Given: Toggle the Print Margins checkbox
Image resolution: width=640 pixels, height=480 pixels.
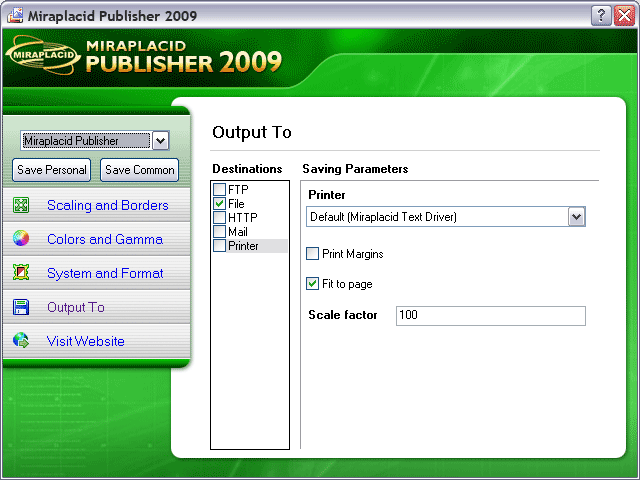Looking at the screenshot, I should coord(313,253).
